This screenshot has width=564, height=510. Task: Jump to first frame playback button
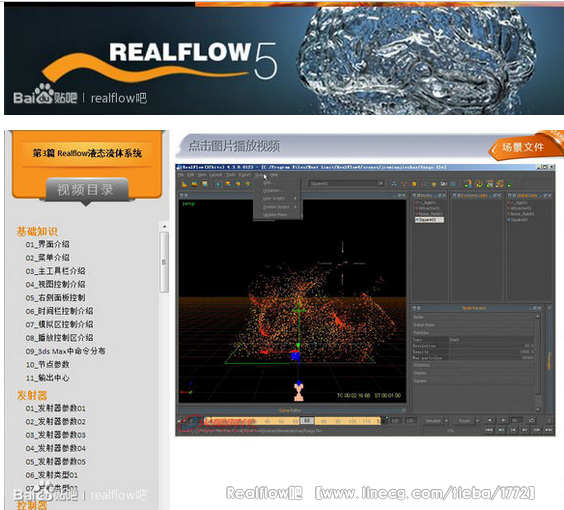point(489,429)
